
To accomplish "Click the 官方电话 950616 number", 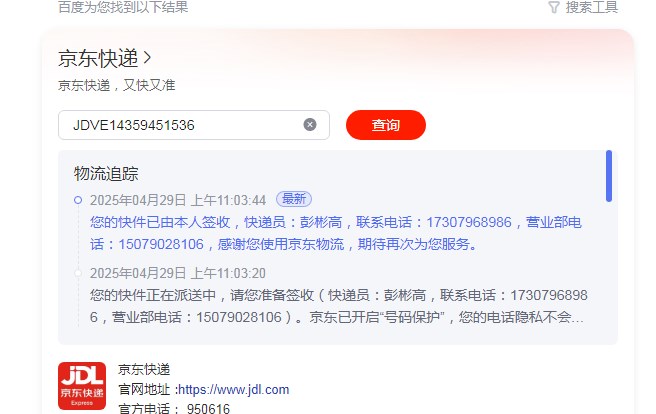I will (x=208, y=408).
